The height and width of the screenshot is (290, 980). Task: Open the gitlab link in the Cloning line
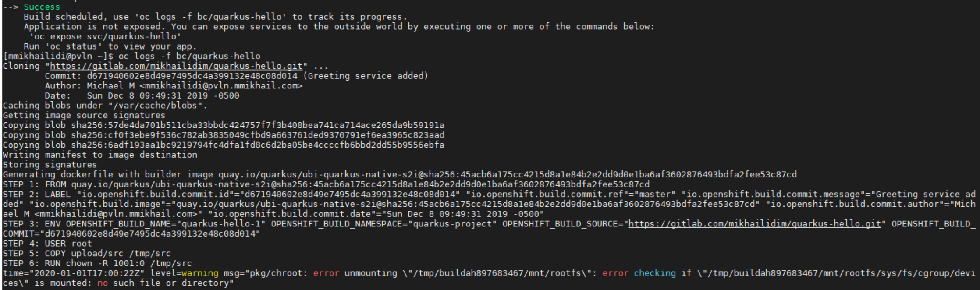[176, 66]
